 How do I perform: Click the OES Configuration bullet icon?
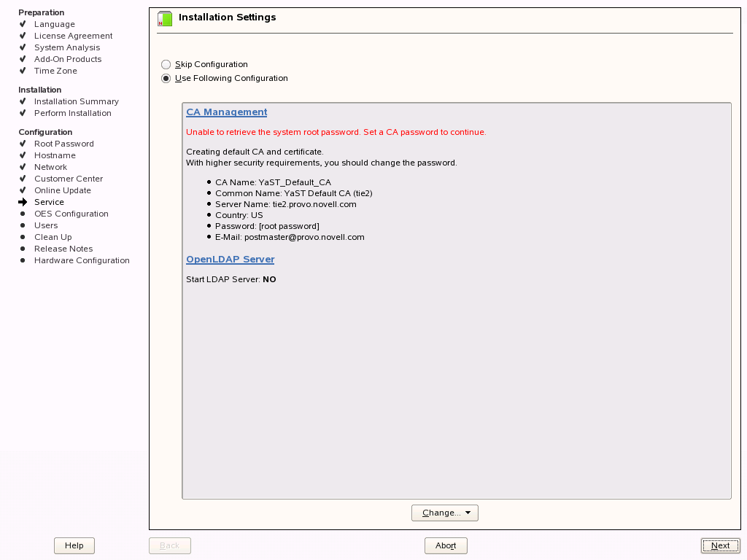23,214
